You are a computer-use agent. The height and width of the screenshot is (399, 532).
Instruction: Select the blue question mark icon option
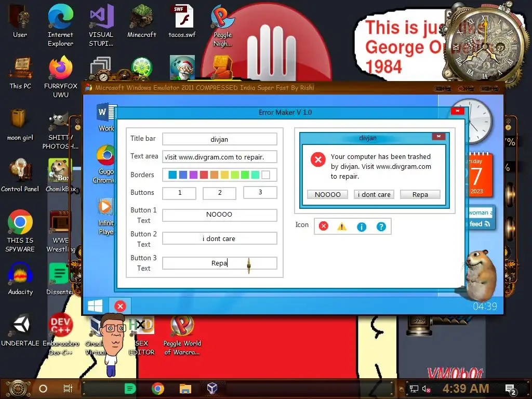click(381, 227)
